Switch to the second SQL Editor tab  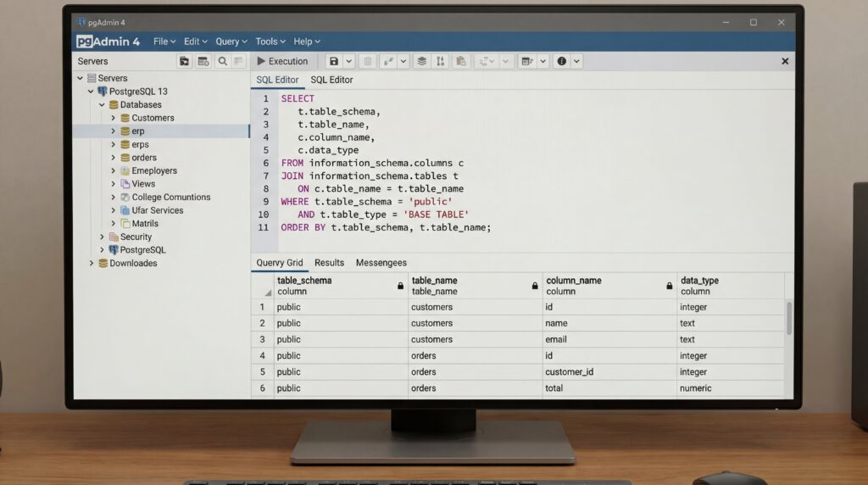tap(331, 80)
